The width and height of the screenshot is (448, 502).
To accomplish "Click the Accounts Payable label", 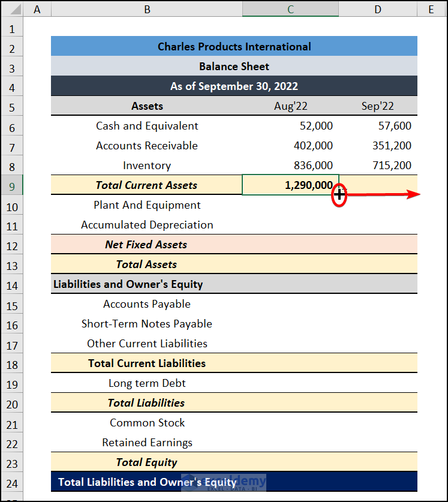I will 147,304.
